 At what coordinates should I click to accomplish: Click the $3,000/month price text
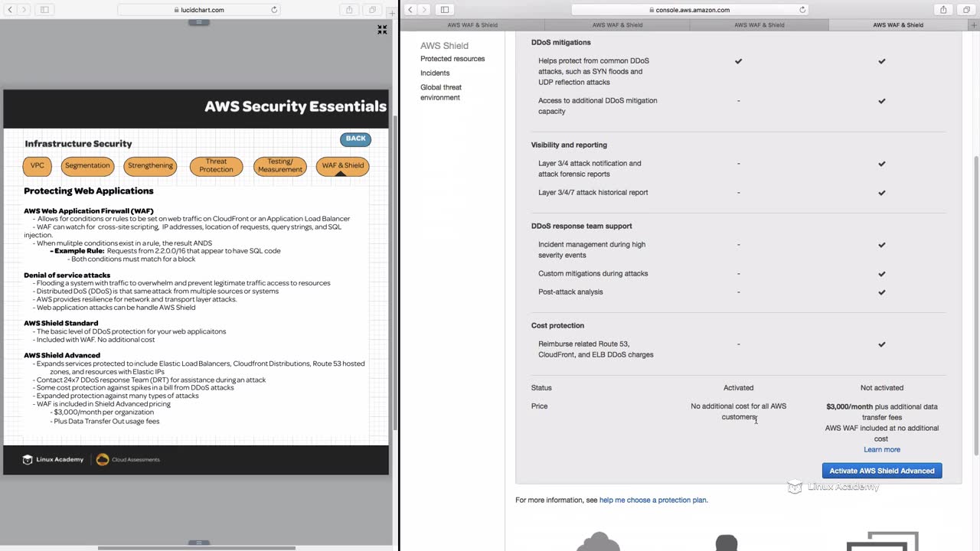point(849,407)
